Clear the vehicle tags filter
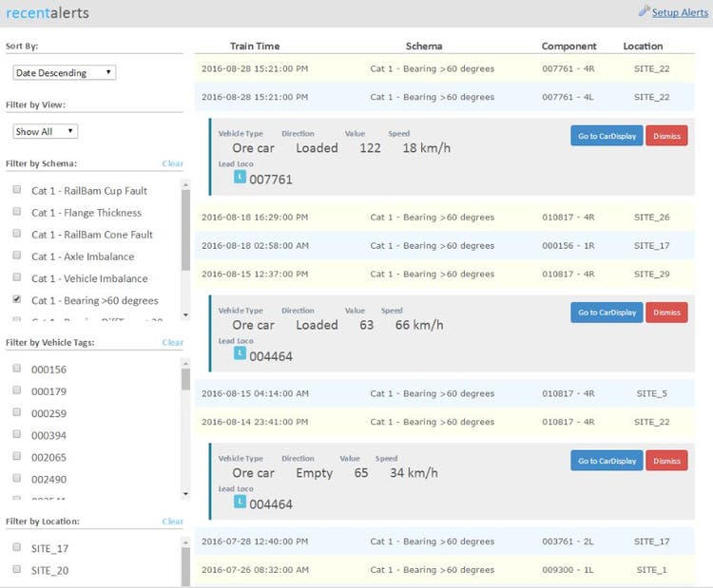The width and height of the screenshot is (713, 588). [x=172, y=342]
